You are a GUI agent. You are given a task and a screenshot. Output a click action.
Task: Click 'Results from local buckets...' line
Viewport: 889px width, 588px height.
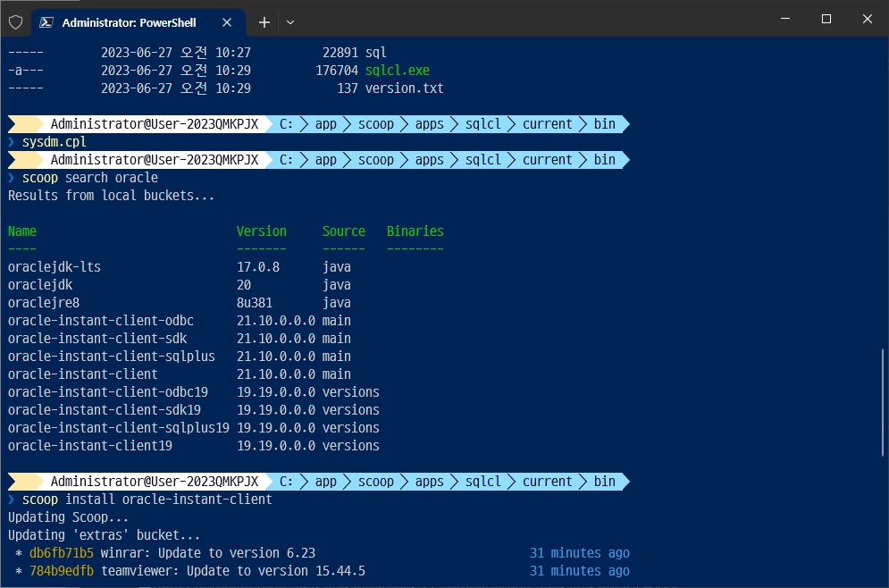[x=111, y=196]
